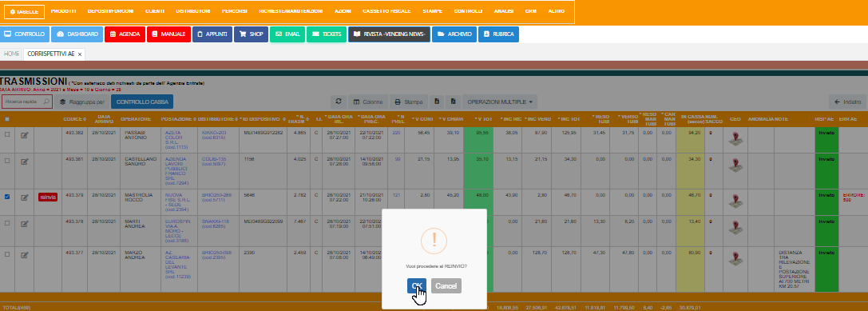Screen dimensions: 868x311
Task: Uncheck the row 493.379 checkbox
Action: coord(7,196)
